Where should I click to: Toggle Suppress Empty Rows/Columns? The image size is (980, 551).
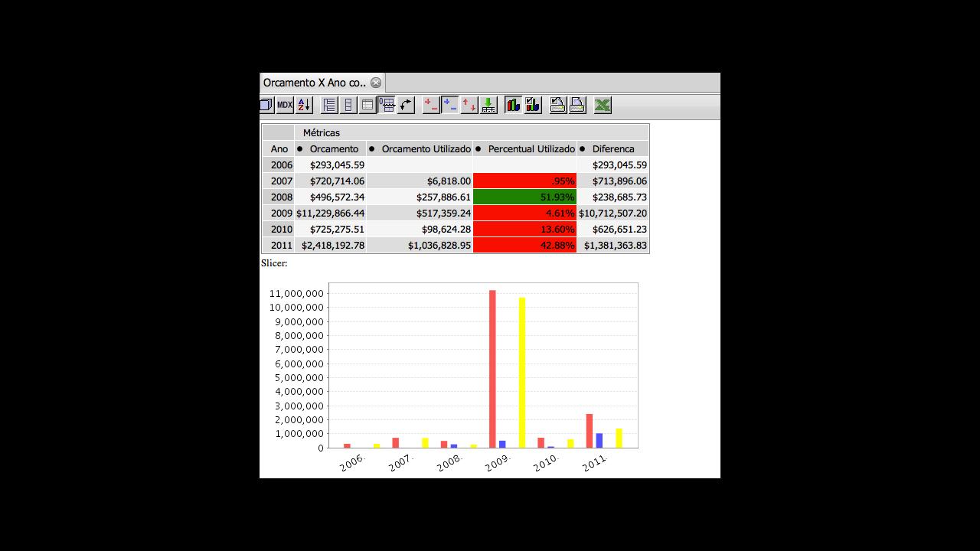387,105
